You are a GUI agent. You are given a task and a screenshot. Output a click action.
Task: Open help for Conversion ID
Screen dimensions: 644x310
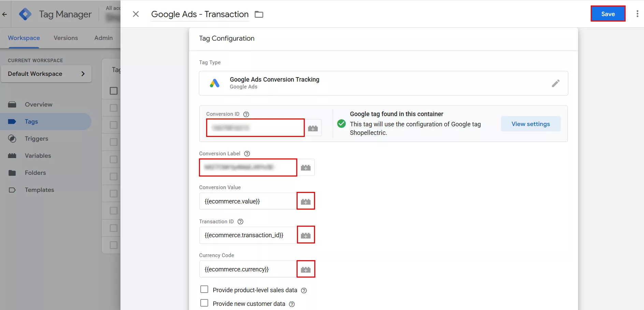(x=246, y=114)
